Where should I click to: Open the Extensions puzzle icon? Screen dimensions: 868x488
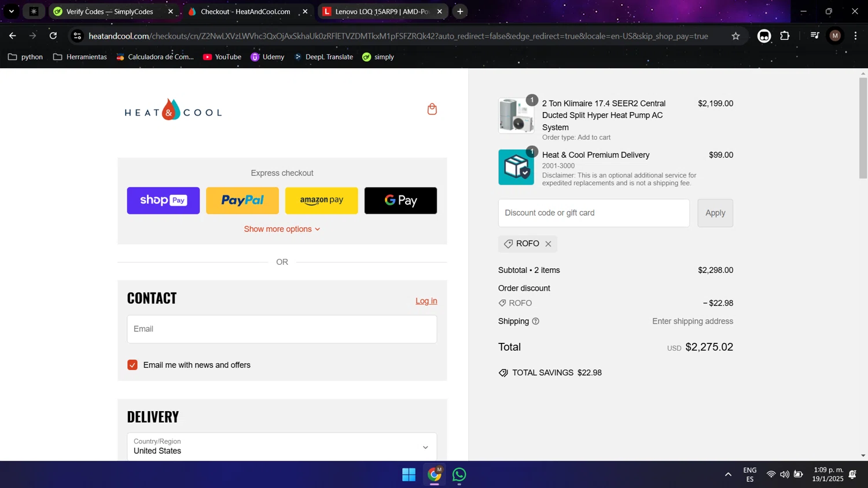[x=785, y=36]
